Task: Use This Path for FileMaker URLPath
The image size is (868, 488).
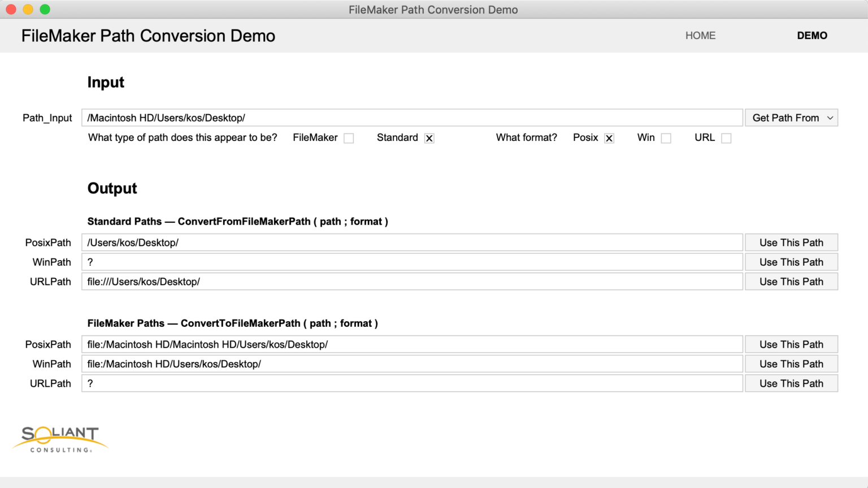Action: pyautogui.click(x=791, y=383)
